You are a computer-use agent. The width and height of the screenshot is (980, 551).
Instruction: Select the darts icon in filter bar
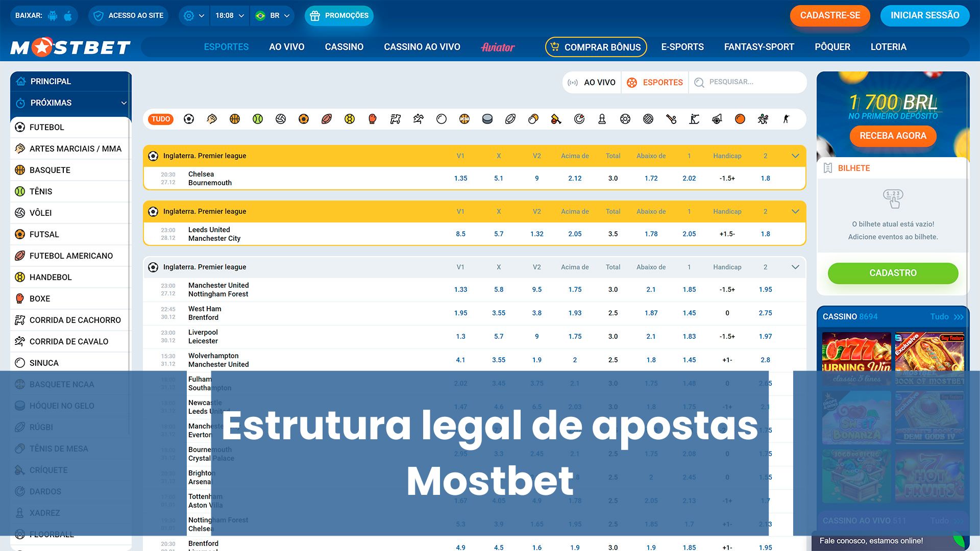click(579, 119)
